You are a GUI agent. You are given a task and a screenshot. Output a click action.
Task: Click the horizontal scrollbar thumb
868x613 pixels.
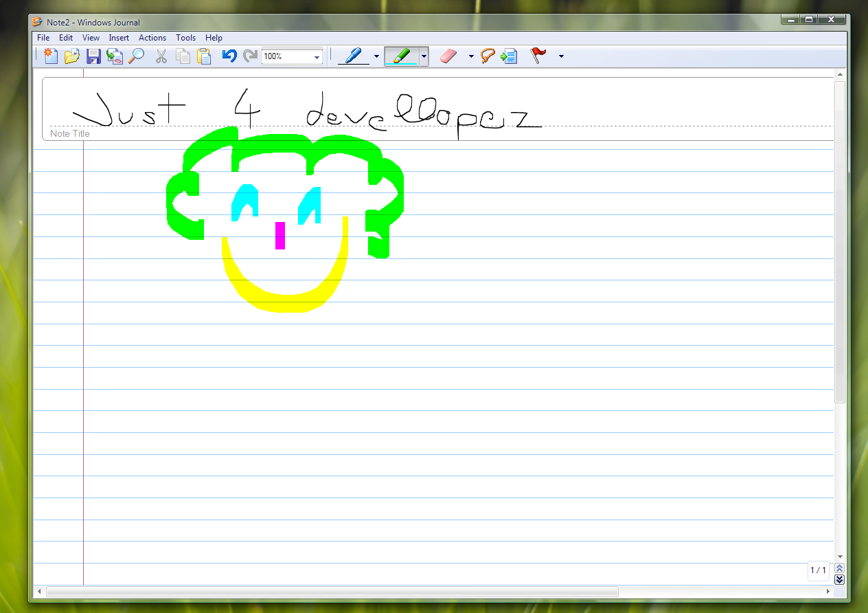point(332,592)
